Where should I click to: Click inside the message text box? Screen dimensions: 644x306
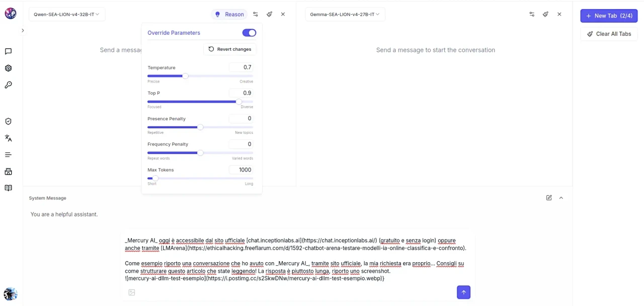[297, 259]
